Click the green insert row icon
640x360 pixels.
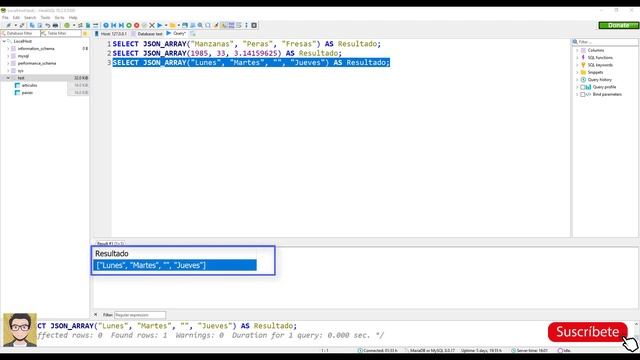pyautogui.click(x=129, y=25)
